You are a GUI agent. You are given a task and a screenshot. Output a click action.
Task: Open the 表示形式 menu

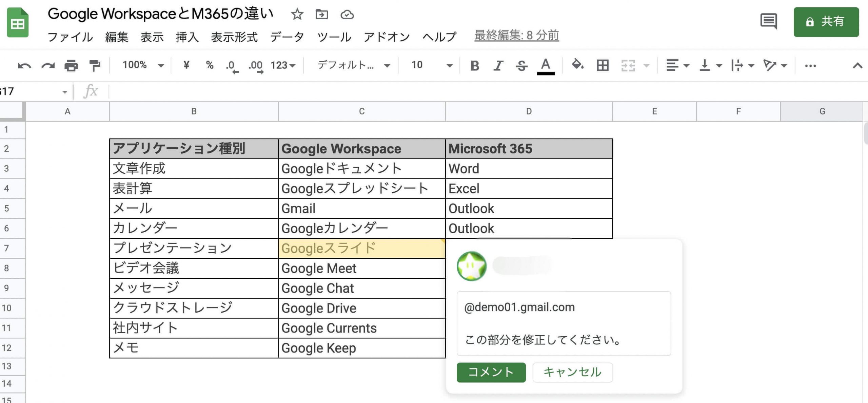click(234, 37)
